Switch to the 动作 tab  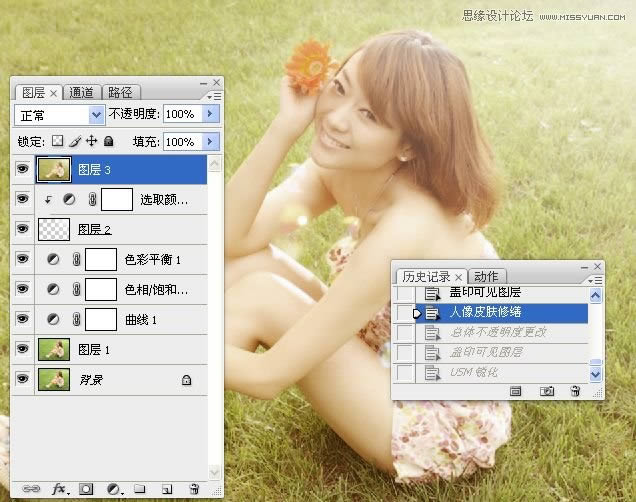(487, 276)
